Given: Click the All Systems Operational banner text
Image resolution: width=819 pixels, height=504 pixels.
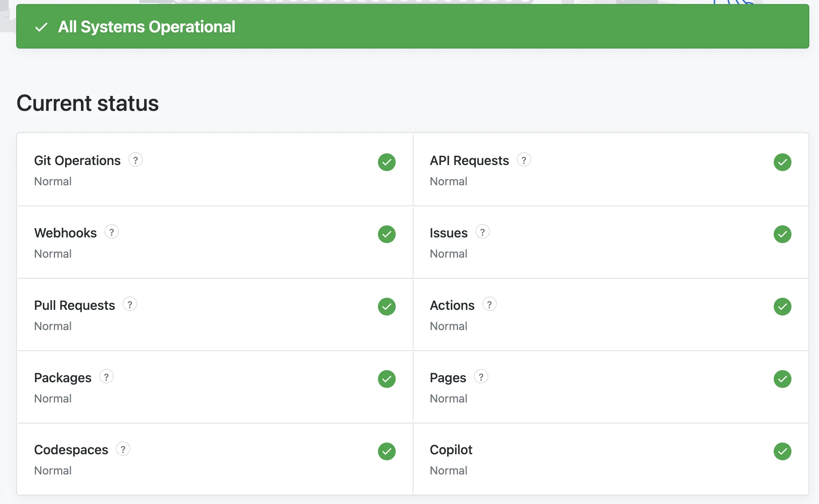Looking at the screenshot, I should (146, 27).
